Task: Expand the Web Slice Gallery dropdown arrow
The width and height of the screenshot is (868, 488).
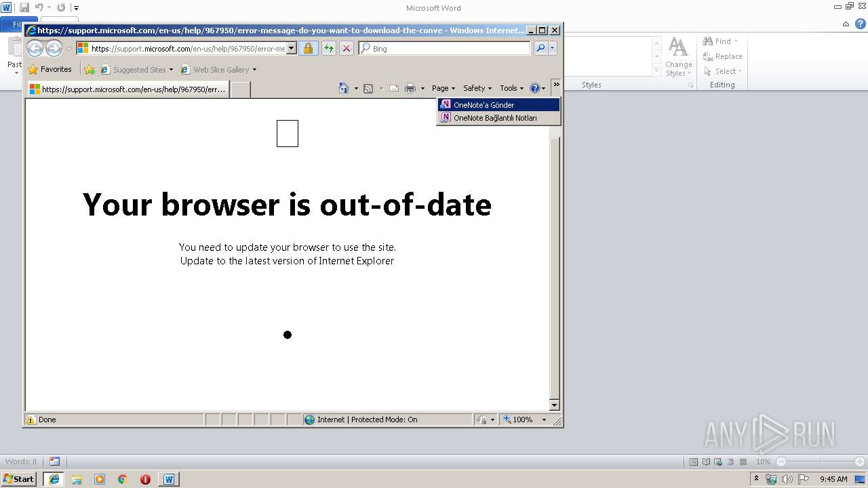Action: point(255,70)
